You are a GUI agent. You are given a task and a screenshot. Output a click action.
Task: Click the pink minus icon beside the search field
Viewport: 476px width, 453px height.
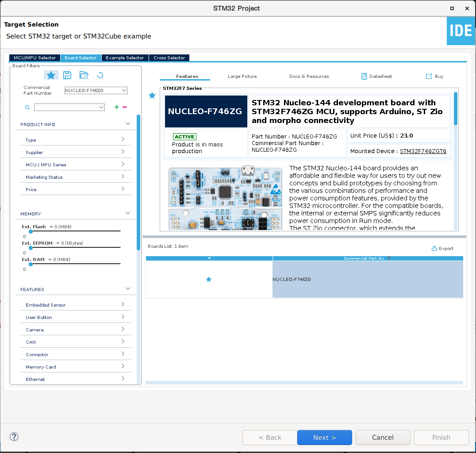(125, 107)
